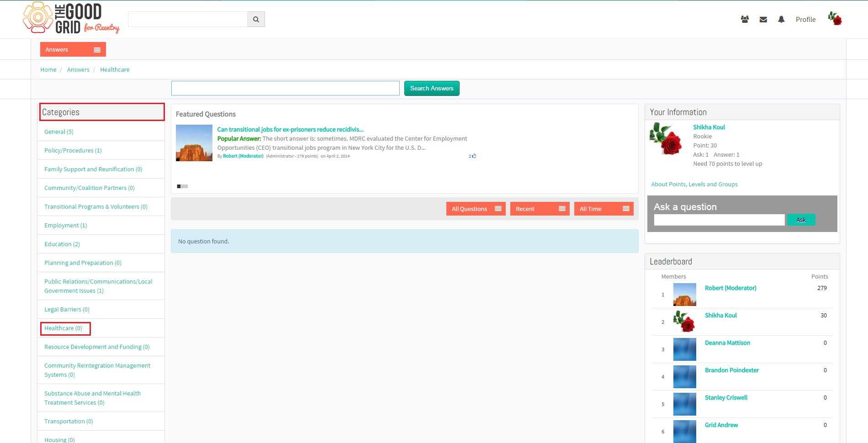Open the Profile menu item

coord(805,20)
